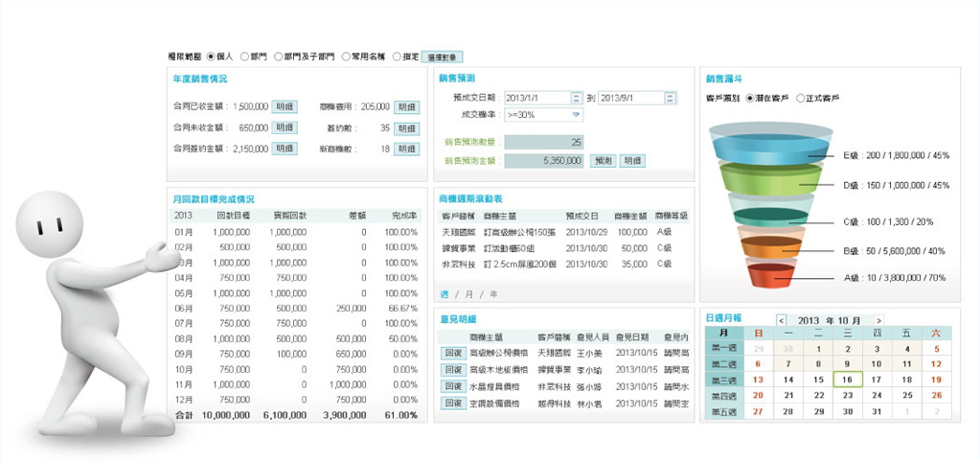The height and width of the screenshot is (462, 980).
Task: Select October 16 on the calendar
Action: [847, 380]
